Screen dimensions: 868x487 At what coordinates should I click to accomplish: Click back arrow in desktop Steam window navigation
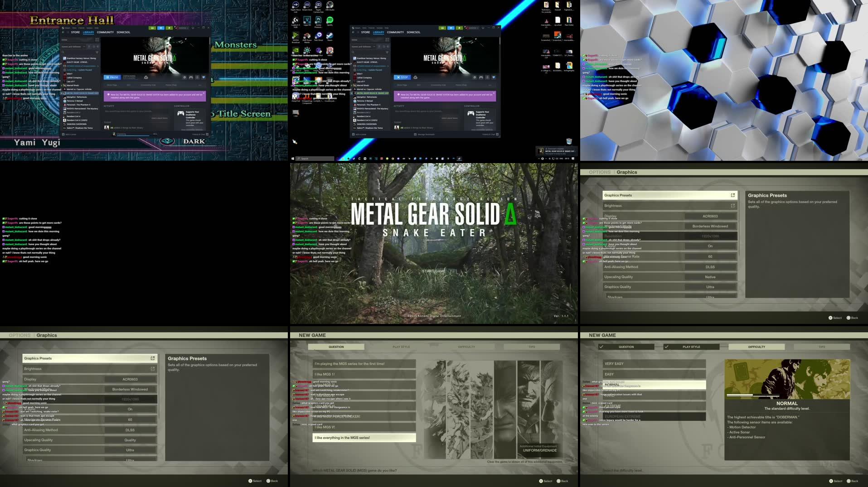353,32
